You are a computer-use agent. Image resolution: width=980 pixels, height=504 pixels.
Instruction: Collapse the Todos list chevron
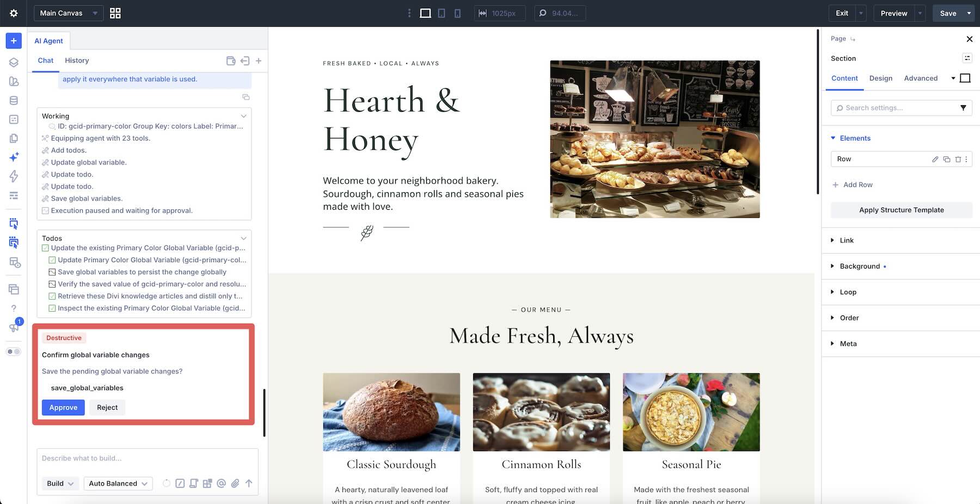point(243,238)
